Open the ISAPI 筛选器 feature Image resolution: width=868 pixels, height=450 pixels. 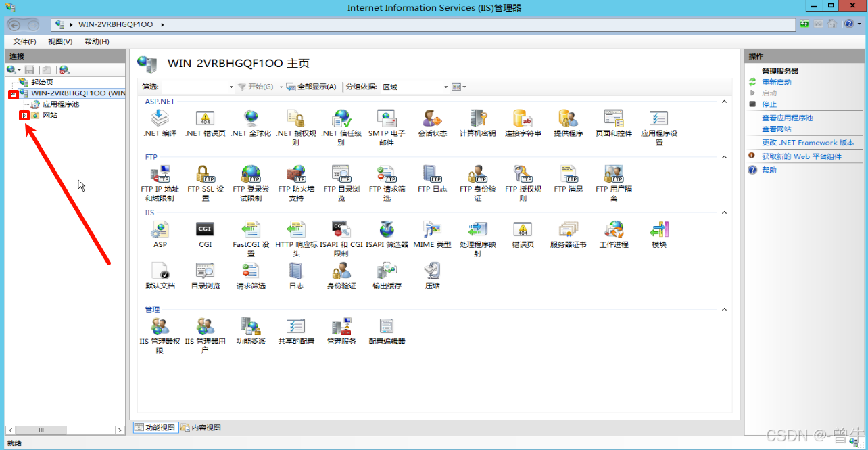[387, 234]
